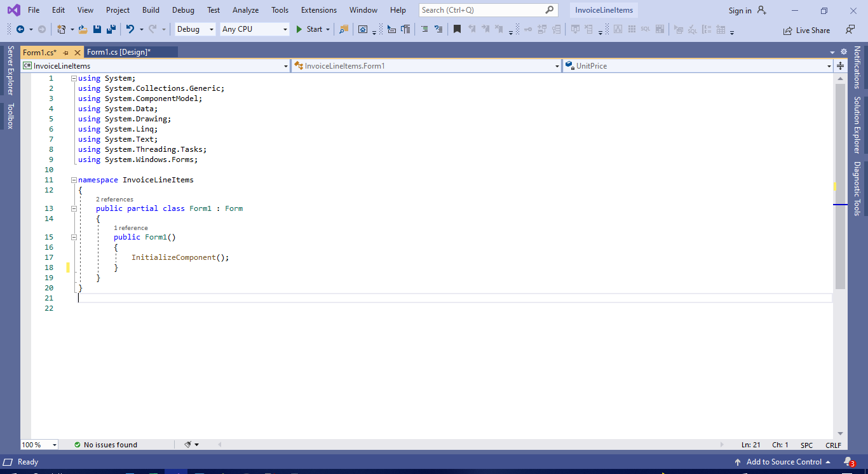Open the Server Explorer side tab
This screenshot has height=474, width=868.
coord(10,70)
